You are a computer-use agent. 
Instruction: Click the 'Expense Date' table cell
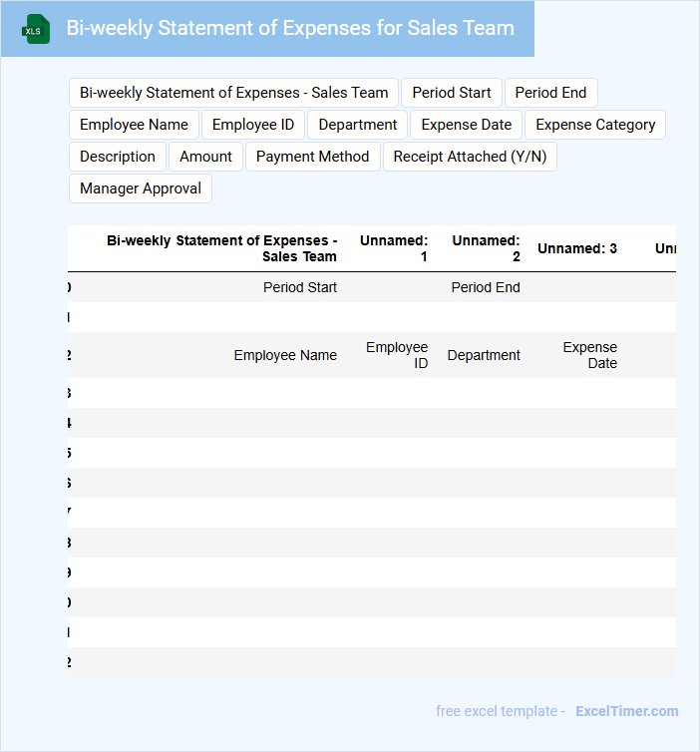coord(589,355)
